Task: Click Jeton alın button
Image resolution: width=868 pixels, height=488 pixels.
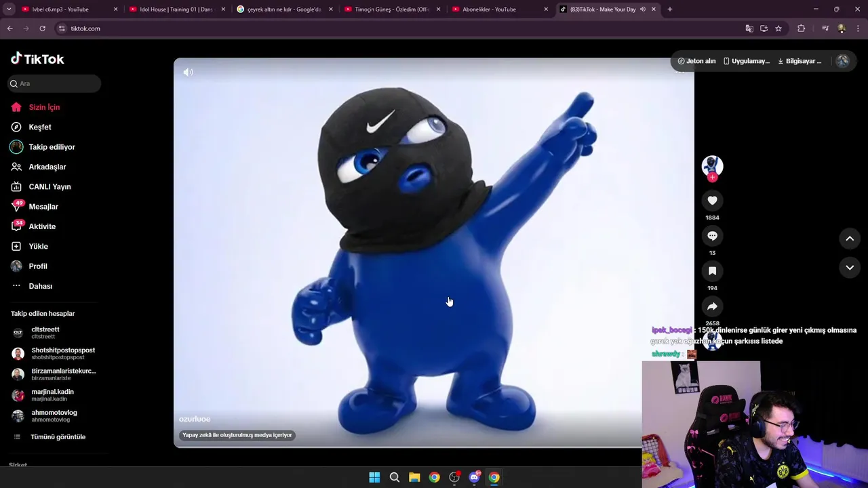Action: 696,61
